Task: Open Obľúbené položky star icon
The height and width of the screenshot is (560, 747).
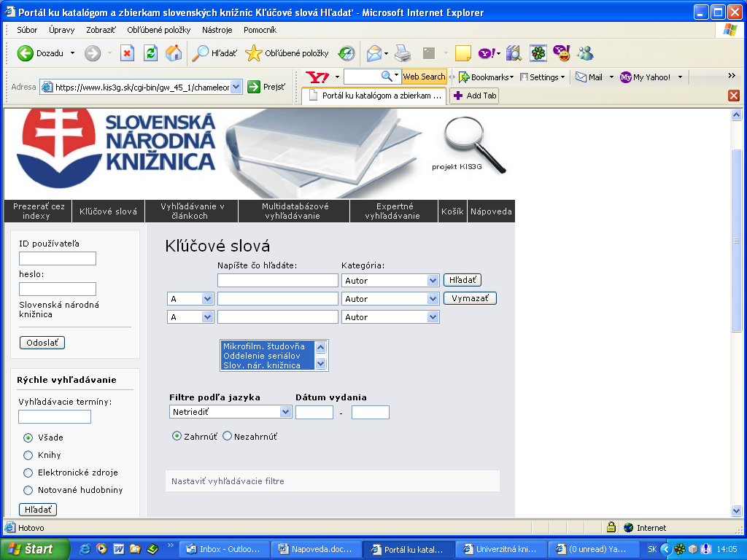Action: pyautogui.click(x=253, y=53)
